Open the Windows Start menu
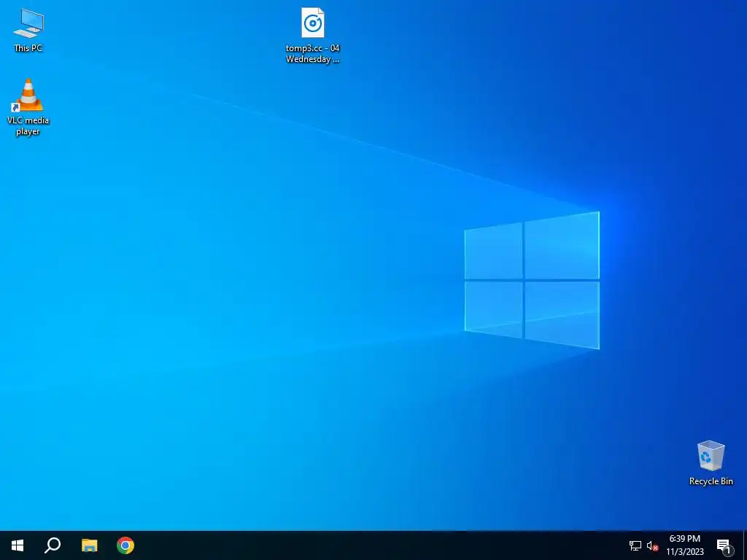This screenshot has height=560, width=747. point(18,545)
